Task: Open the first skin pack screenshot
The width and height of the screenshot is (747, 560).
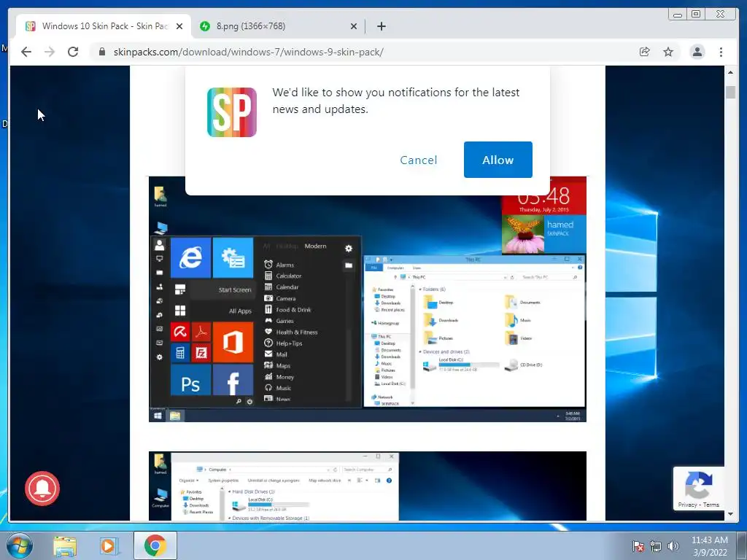Action: (368, 299)
